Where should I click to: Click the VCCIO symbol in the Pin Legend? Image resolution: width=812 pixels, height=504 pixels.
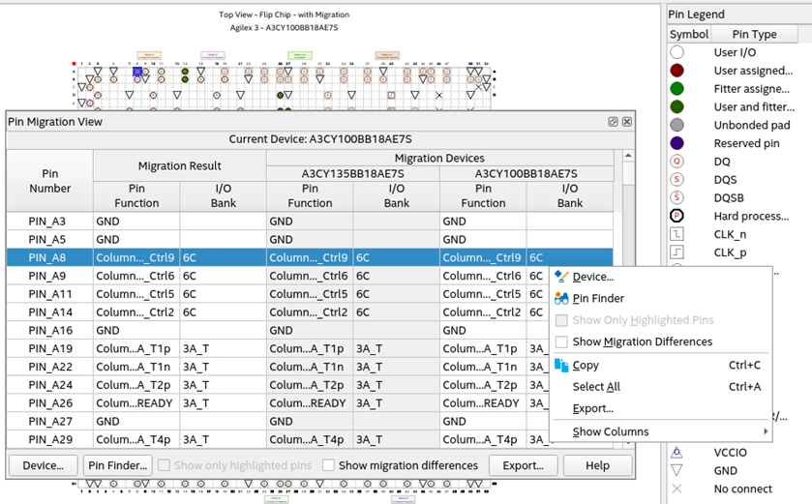click(x=677, y=453)
